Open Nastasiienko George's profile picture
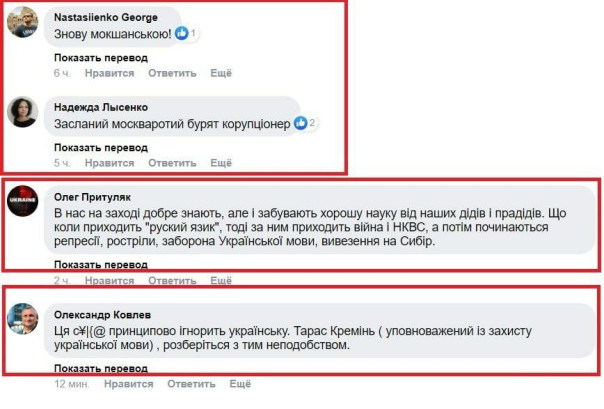Viewport: 604px width, 409px height. [23, 22]
